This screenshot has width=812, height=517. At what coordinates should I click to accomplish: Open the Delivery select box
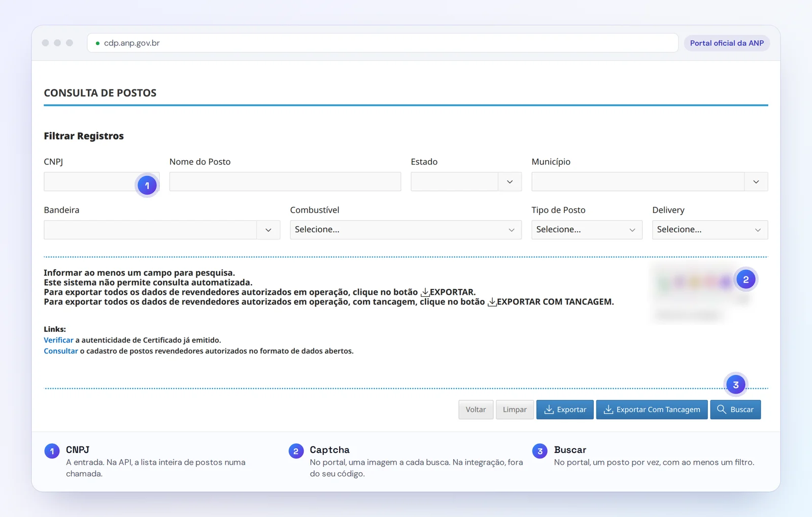click(x=710, y=230)
